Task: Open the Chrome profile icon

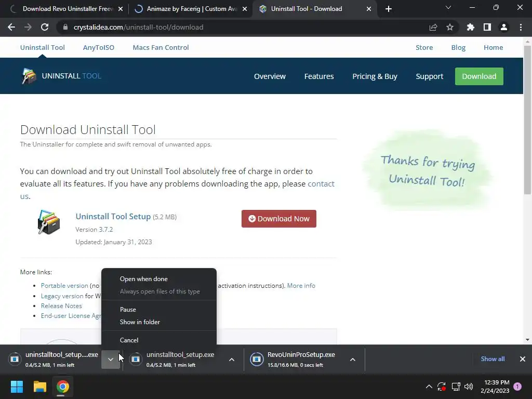Action: [504, 27]
